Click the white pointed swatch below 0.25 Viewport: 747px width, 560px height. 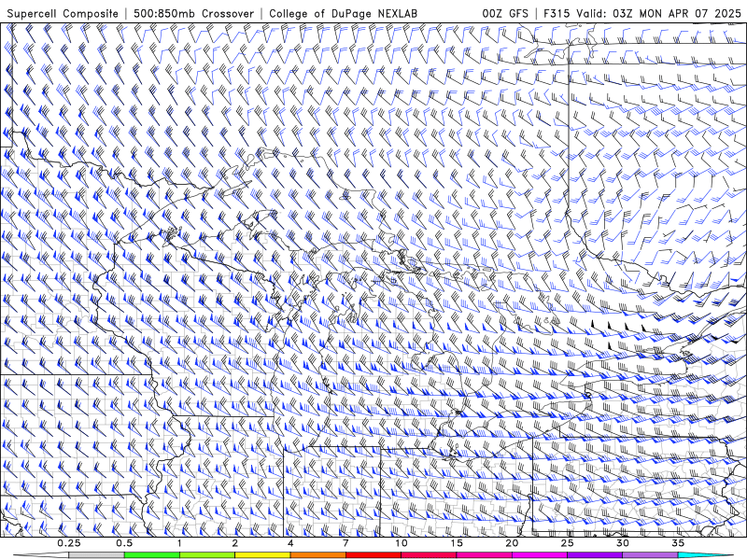point(41,555)
